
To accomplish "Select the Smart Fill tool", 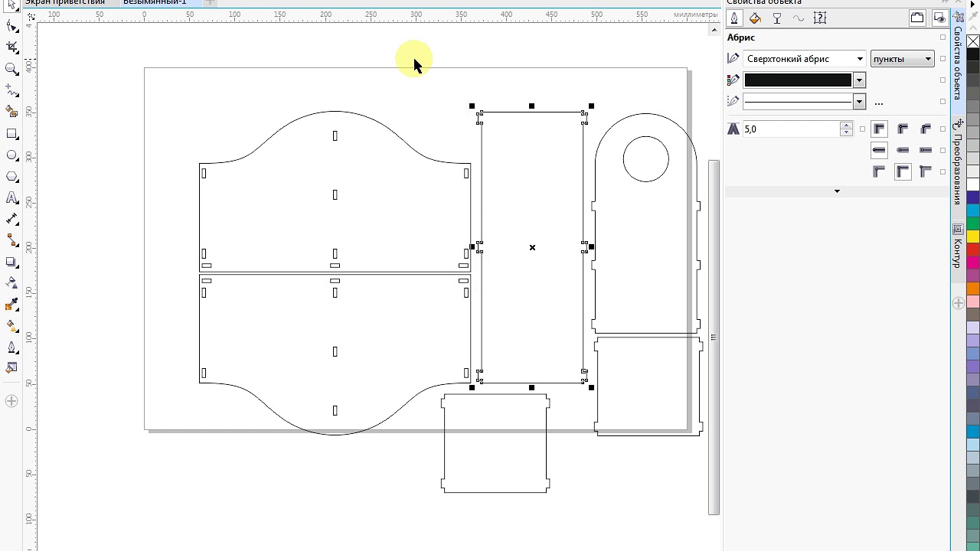I will coord(11,112).
